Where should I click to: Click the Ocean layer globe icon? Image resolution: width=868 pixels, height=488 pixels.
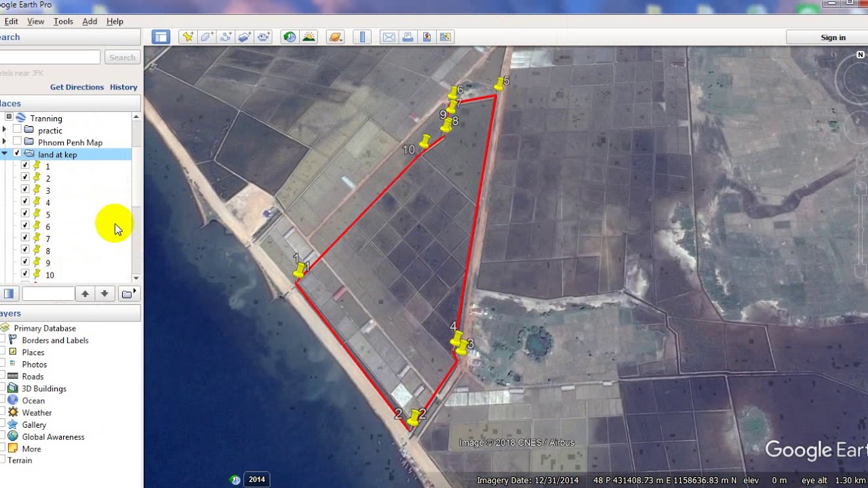click(13, 400)
